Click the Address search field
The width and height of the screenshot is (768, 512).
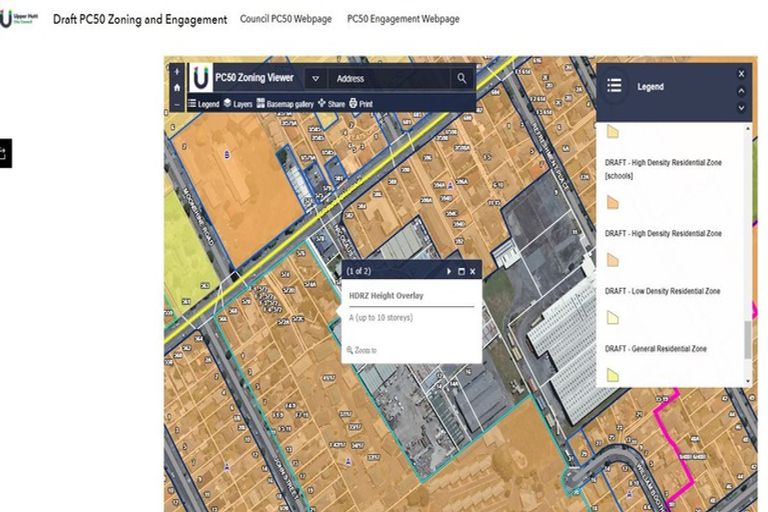pyautogui.click(x=388, y=78)
